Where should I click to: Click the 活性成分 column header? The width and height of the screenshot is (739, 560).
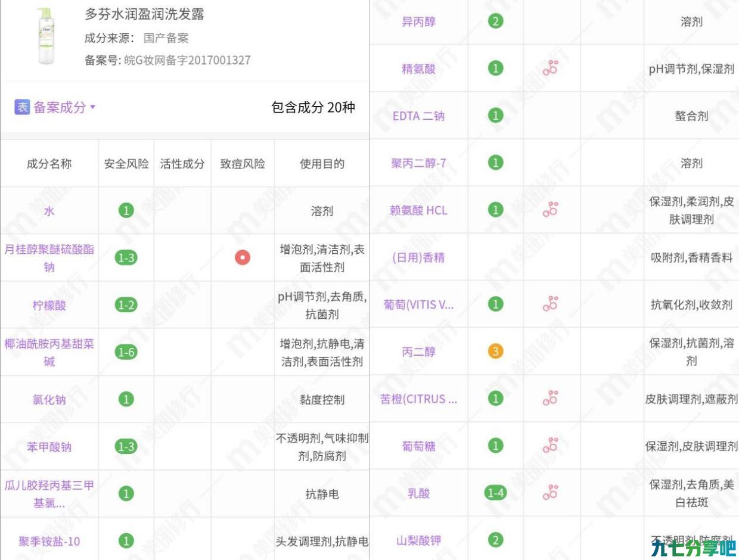[x=182, y=164]
